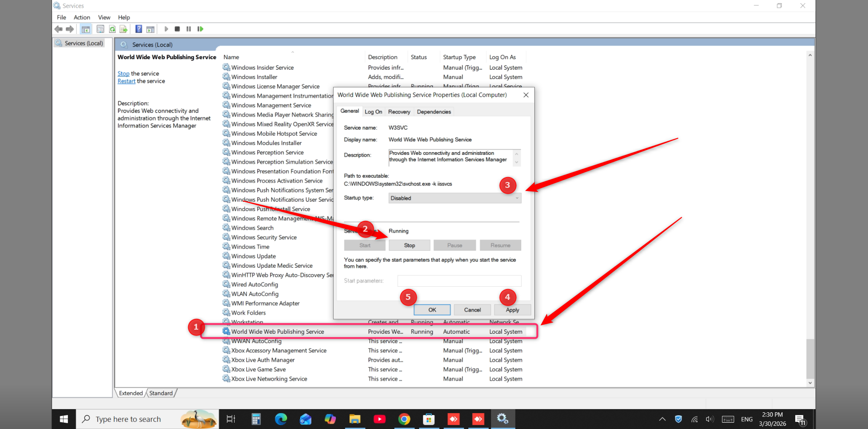Open Microsoft Edge from the taskbar
868x429 pixels.
click(281, 419)
